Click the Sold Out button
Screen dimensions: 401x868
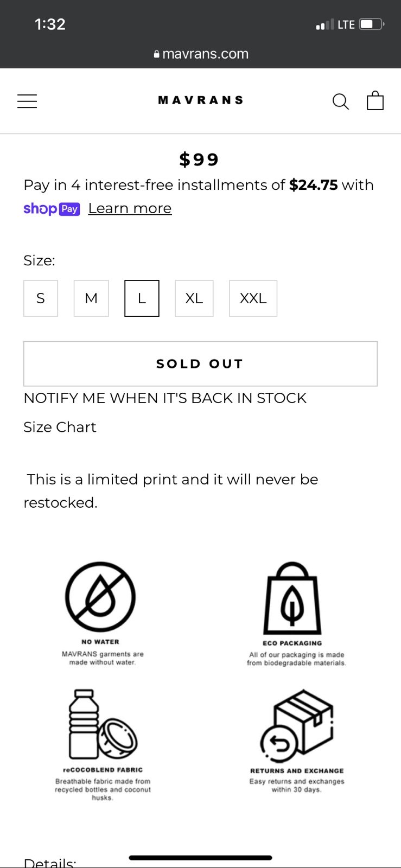click(x=200, y=364)
